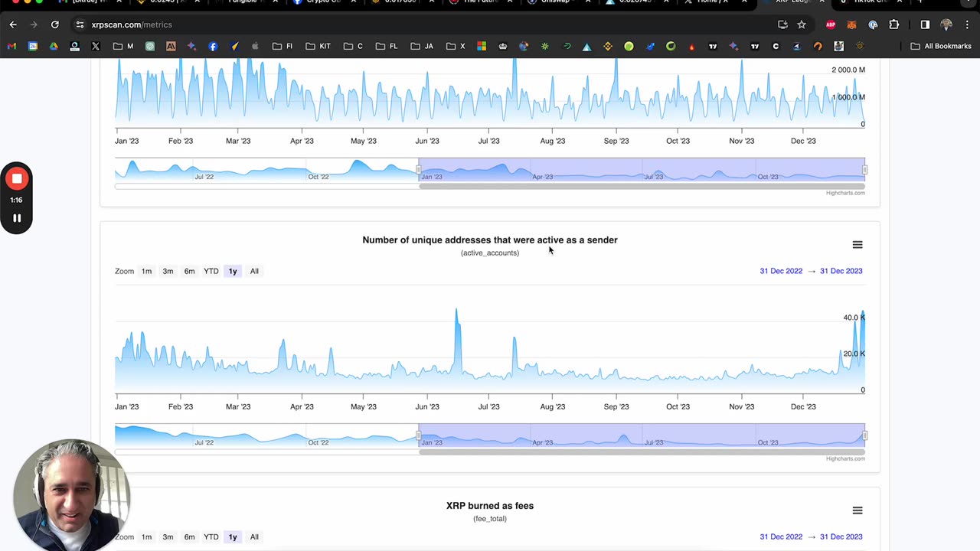Open the All Bookmarks folder
The image size is (980, 551).
[941, 46]
